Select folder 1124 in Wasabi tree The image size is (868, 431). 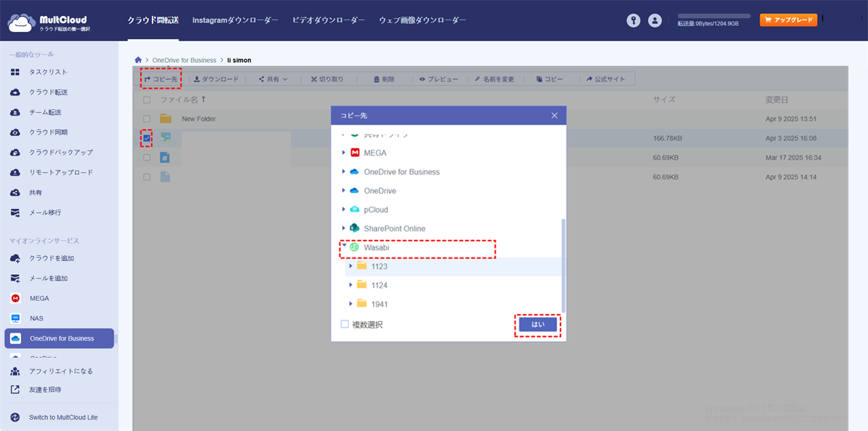pos(379,285)
